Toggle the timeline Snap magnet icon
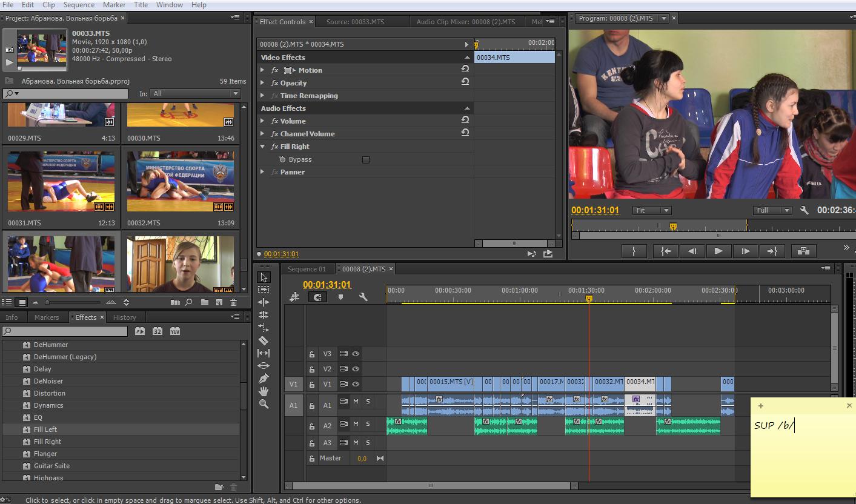This screenshot has width=856, height=504. click(x=317, y=297)
